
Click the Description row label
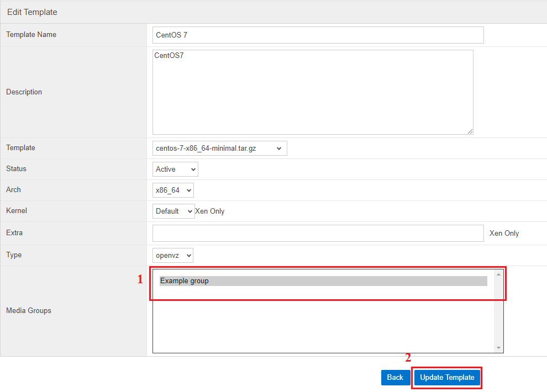[24, 92]
